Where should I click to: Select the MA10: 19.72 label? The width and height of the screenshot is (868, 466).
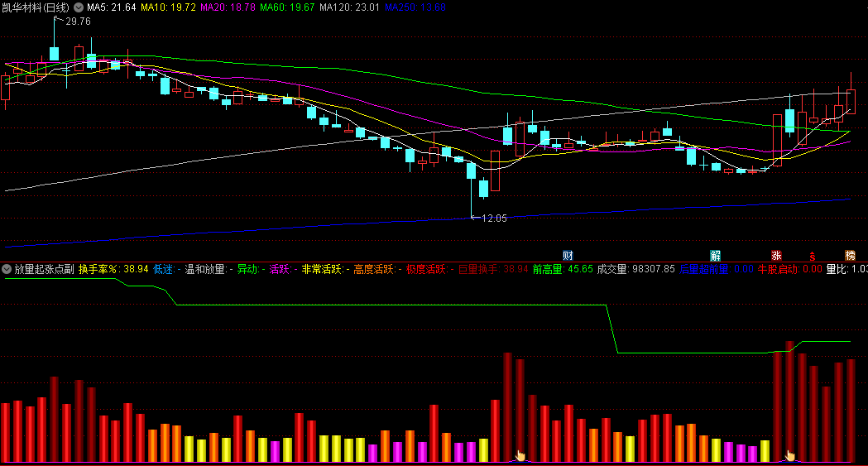168,7
